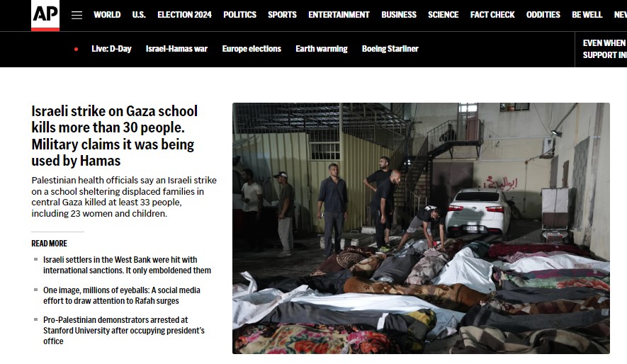The width and height of the screenshot is (627, 364).
Task: Open the Stanford University demonstrators arrested story
Action: 124,331
